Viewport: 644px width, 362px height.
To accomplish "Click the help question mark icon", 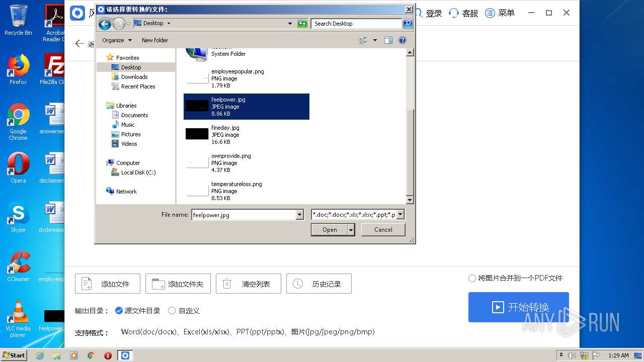I will coord(403,40).
